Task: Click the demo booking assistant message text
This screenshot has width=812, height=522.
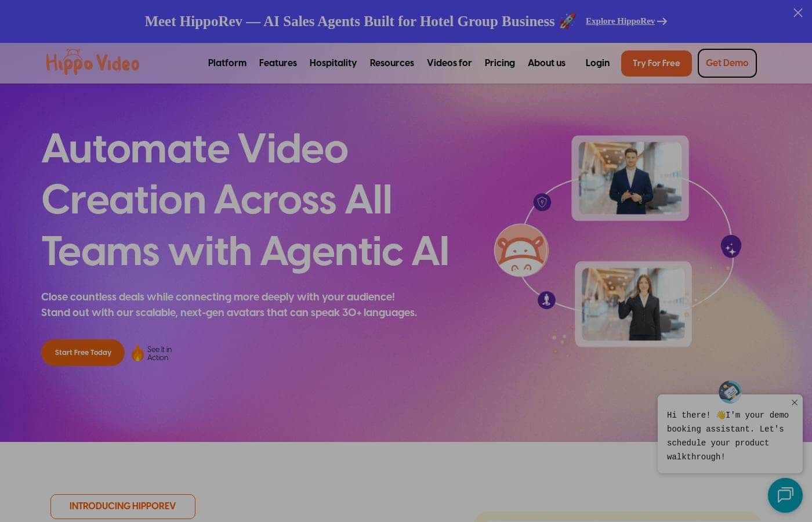Action: point(728,436)
